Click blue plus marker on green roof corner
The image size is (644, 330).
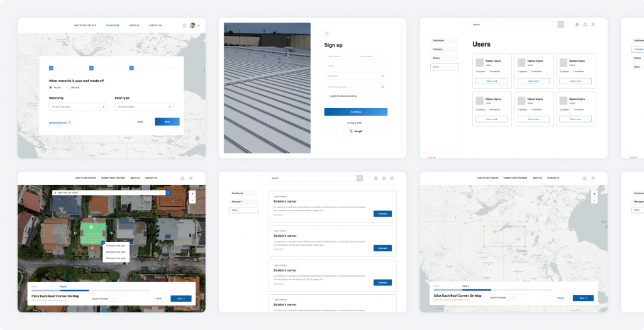(103, 243)
